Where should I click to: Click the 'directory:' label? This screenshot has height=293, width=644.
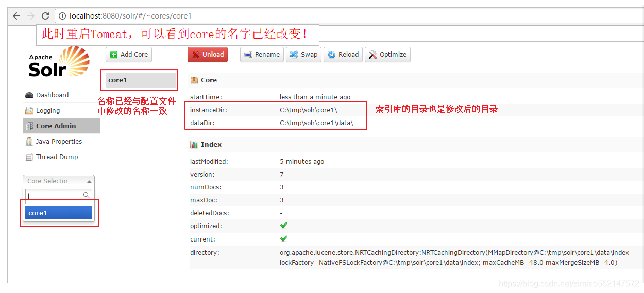pos(205,252)
